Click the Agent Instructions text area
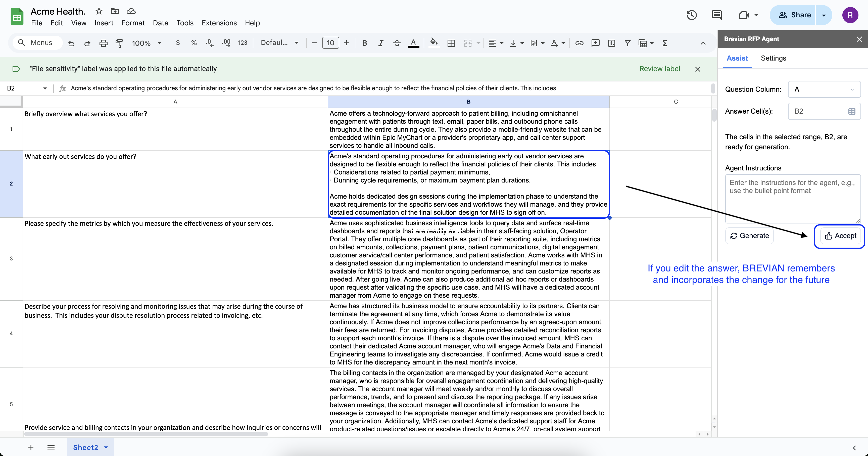 pos(793,199)
